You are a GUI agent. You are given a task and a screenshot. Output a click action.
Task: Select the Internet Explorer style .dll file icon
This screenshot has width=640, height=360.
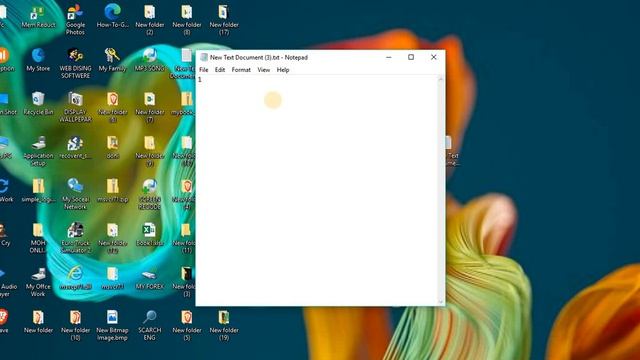tap(75, 278)
